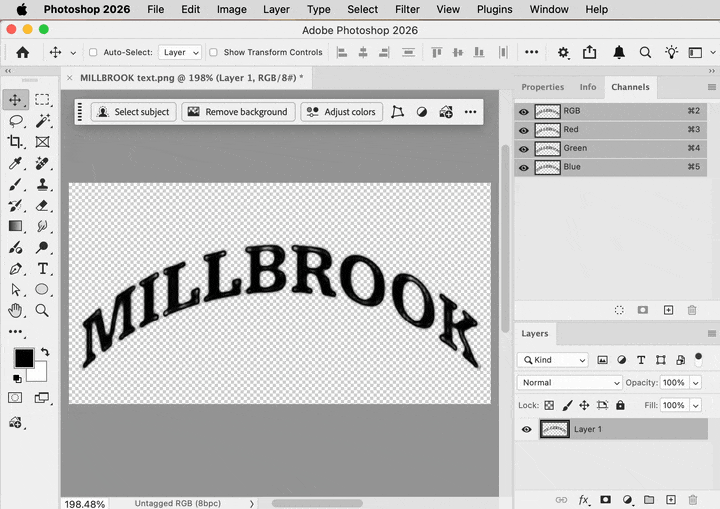The image size is (720, 509).
Task: Hide Layer 1 visibility eye
Action: click(x=526, y=430)
